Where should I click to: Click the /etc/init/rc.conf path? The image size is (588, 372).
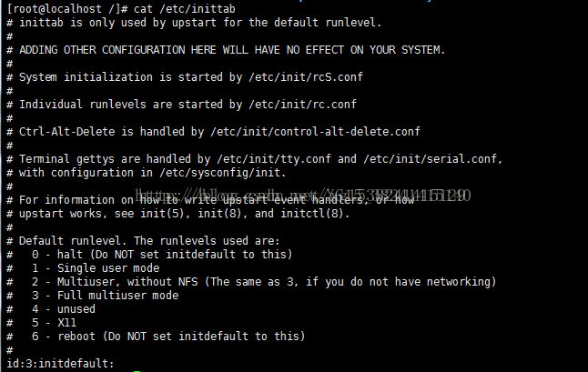click(302, 105)
